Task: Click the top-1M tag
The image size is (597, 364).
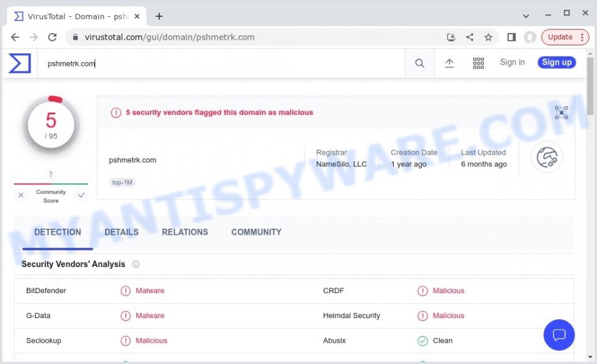Action: (123, 183)
